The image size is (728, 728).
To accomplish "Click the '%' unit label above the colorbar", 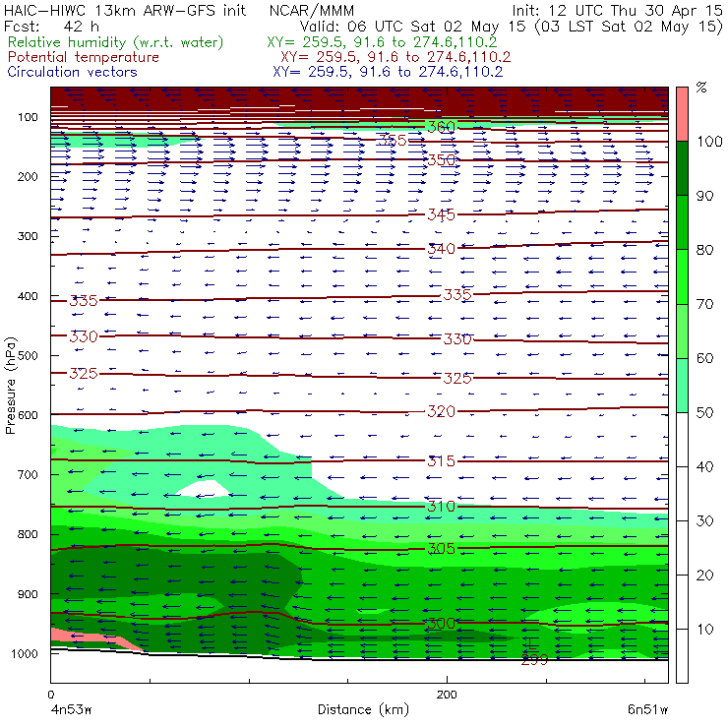I will pyautogui.click(x=701, y=88).
